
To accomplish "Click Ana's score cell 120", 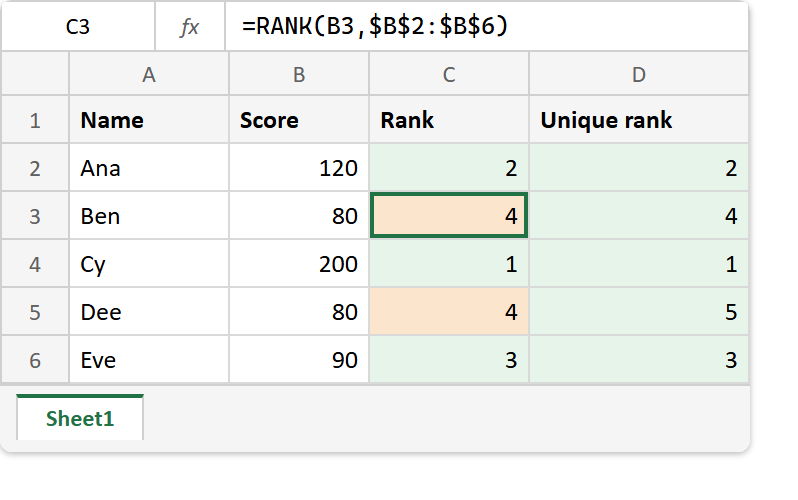I will (x=299, y=168).
